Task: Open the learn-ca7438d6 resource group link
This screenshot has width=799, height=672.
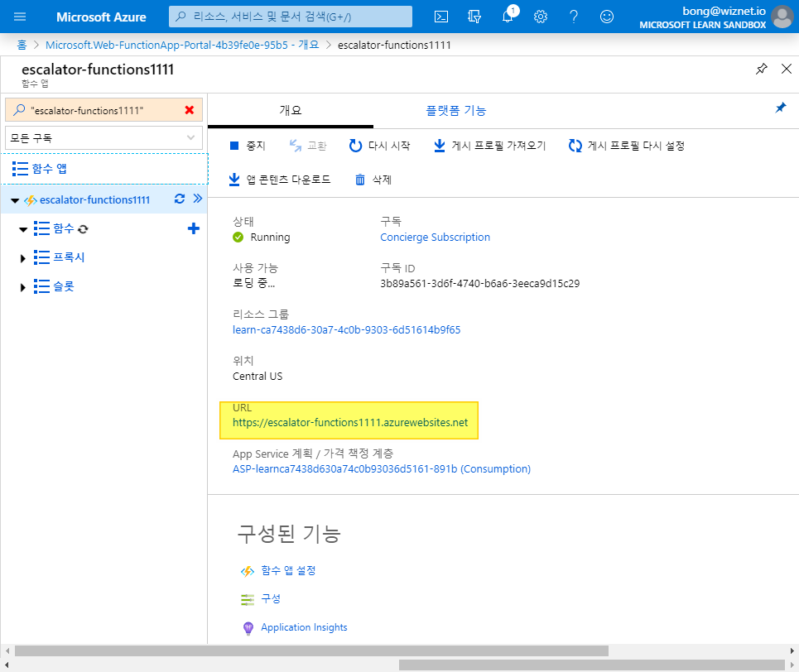Action: (346, 329)
